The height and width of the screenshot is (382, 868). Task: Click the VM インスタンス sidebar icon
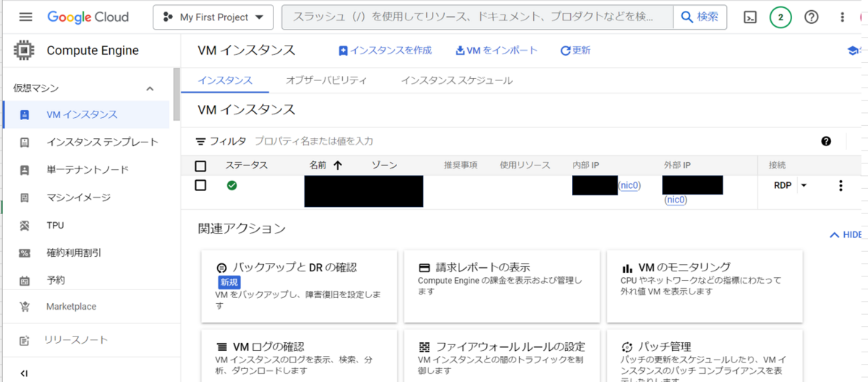[x=25, y=114]
